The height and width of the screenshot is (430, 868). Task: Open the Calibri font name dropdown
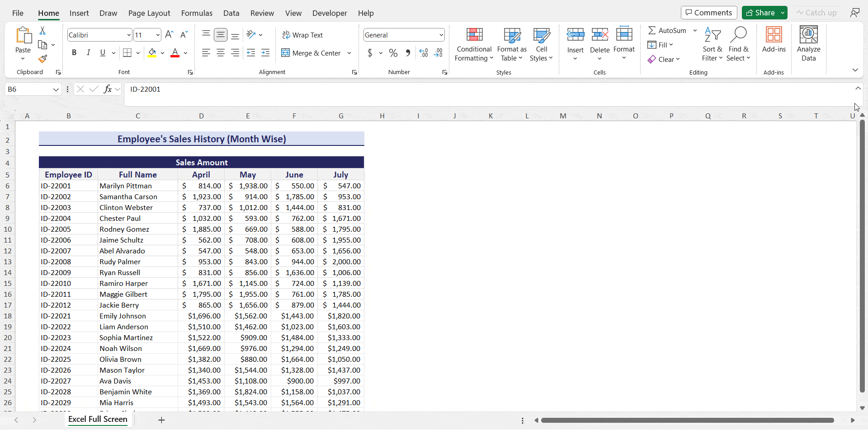pos(129,35)
